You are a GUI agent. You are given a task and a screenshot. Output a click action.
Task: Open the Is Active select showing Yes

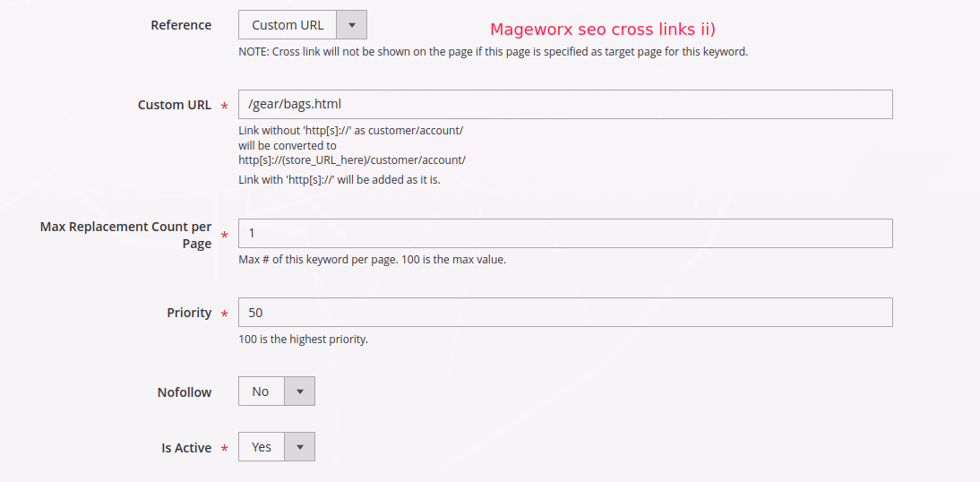pyautogui.click(x=262, y=447)
